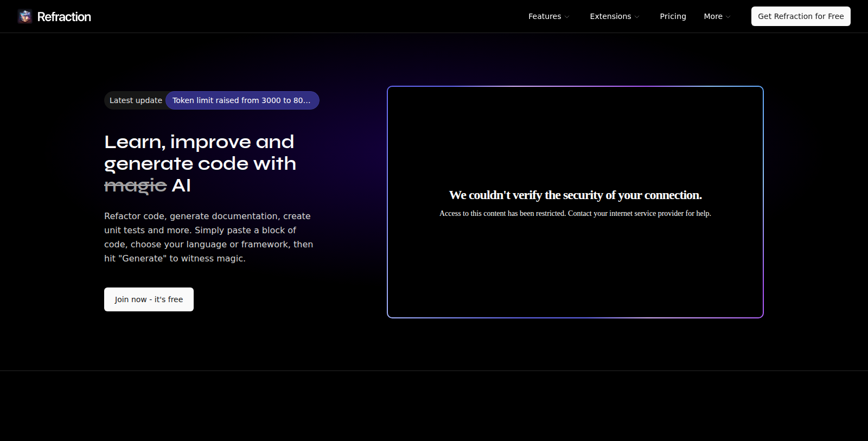Expand the Extensions dropdown menu
This screenshot has height=441, width=868.
click(615, 16)
